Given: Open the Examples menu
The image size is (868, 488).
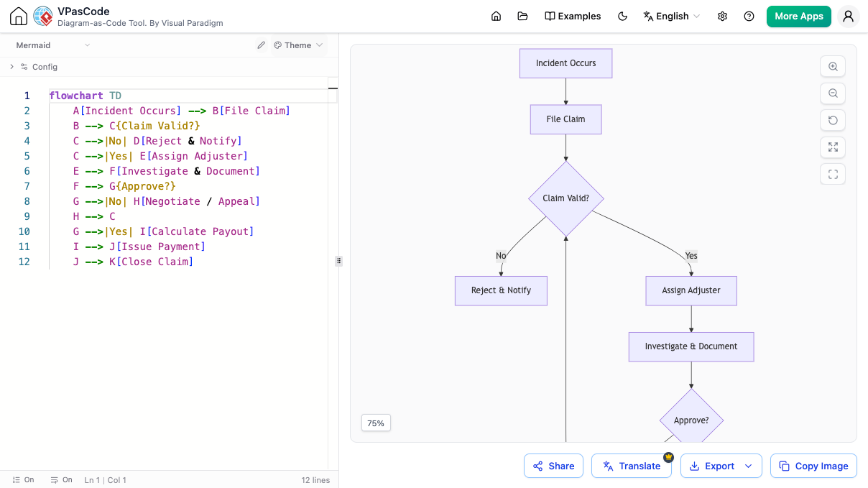Looking at the screenshot, I should click(x=573, y=17).
